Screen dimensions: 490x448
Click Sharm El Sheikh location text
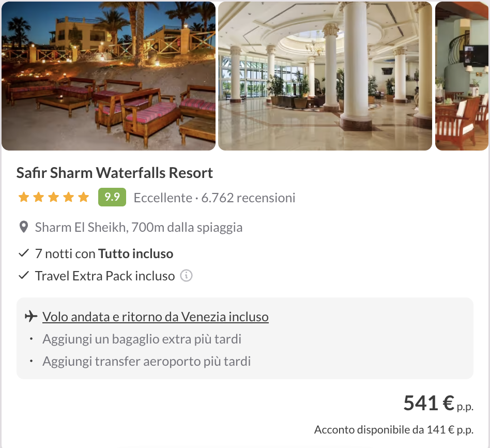[x=139, y=228]
